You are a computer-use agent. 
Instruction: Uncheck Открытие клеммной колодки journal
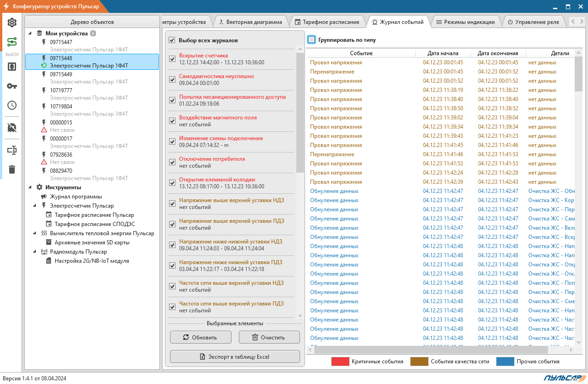pyautogui.click(x=172, y=183)
